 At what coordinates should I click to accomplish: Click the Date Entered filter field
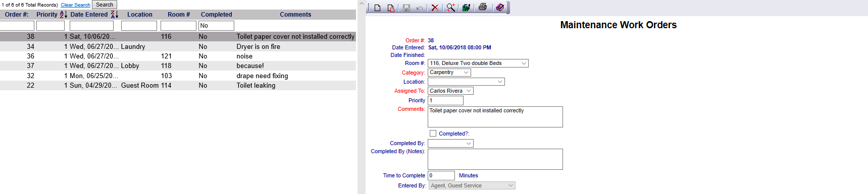[x=91, y=26]
